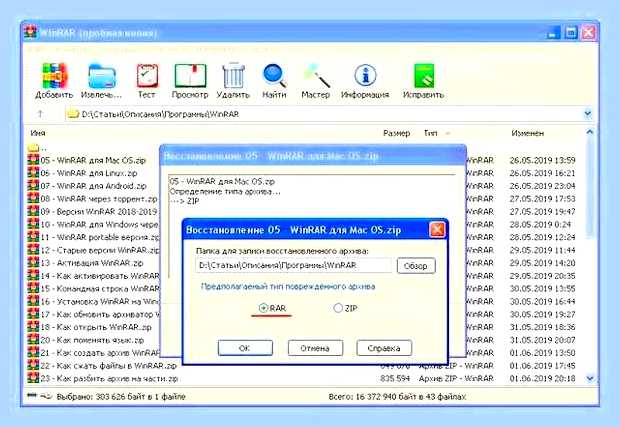Click the '..' parent folder icon
This screenshot has width=620, height=427.
[33, 148]
